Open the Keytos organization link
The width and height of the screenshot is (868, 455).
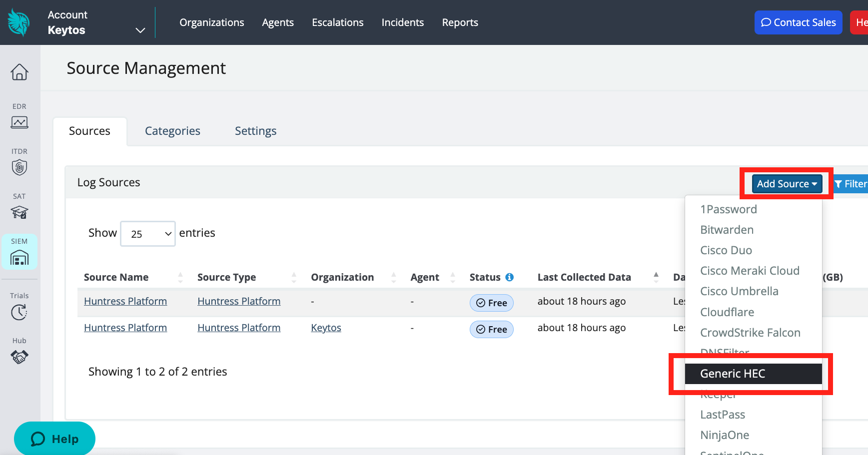(x=326, y=328)
